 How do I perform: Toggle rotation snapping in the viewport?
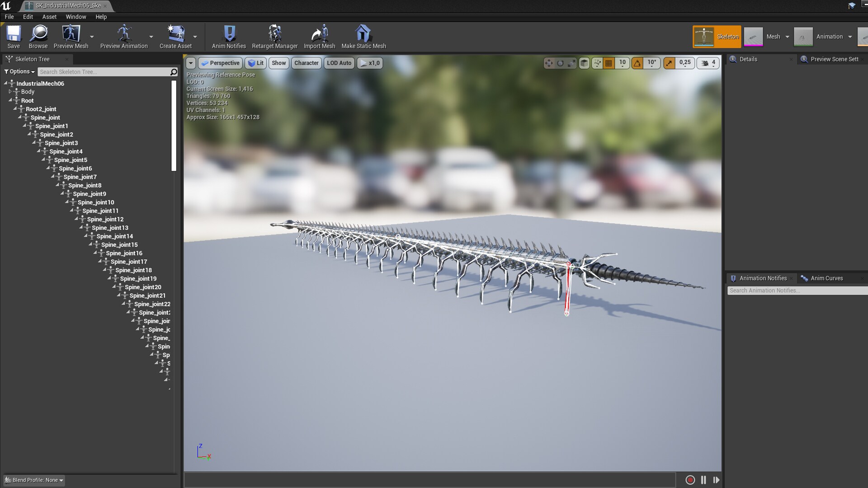[x=637, y=63]
